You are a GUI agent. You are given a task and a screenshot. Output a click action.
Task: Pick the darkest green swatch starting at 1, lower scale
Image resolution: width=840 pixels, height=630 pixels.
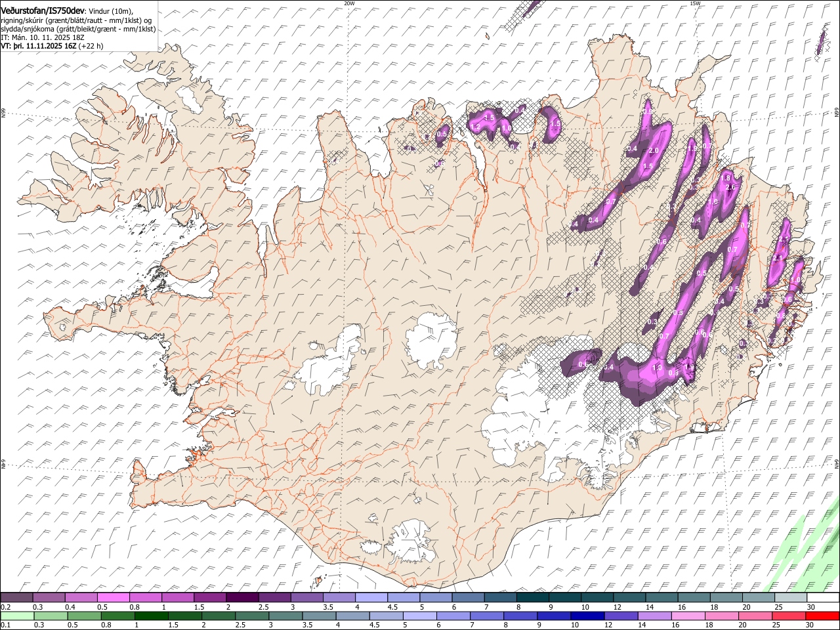pos(151,616)
